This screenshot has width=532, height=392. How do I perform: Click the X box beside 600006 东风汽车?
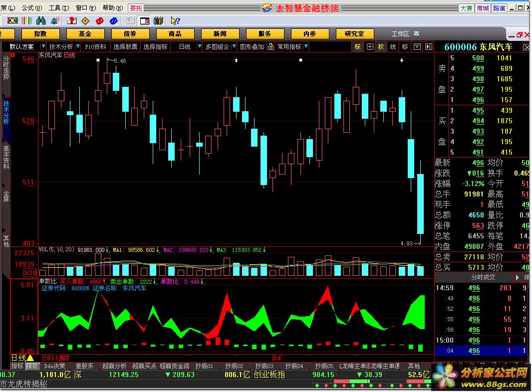[x=526, y=47]
